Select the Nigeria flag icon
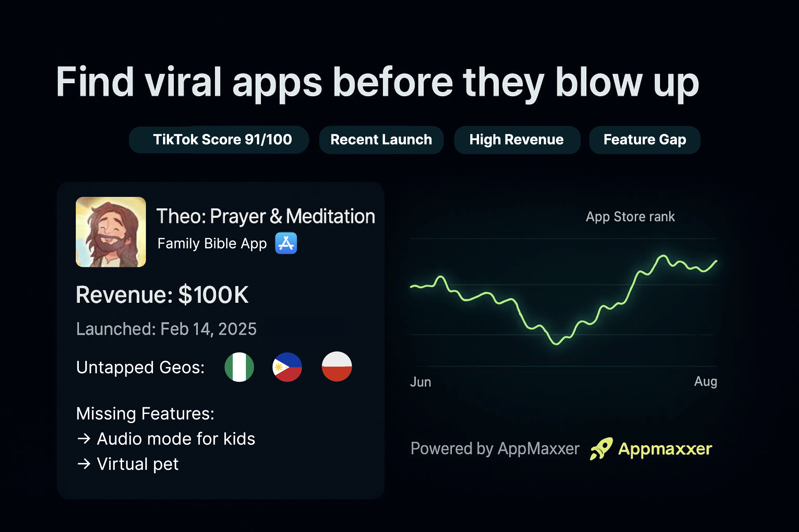This screenshot has width=799, height=532. (x=239, y=367)
